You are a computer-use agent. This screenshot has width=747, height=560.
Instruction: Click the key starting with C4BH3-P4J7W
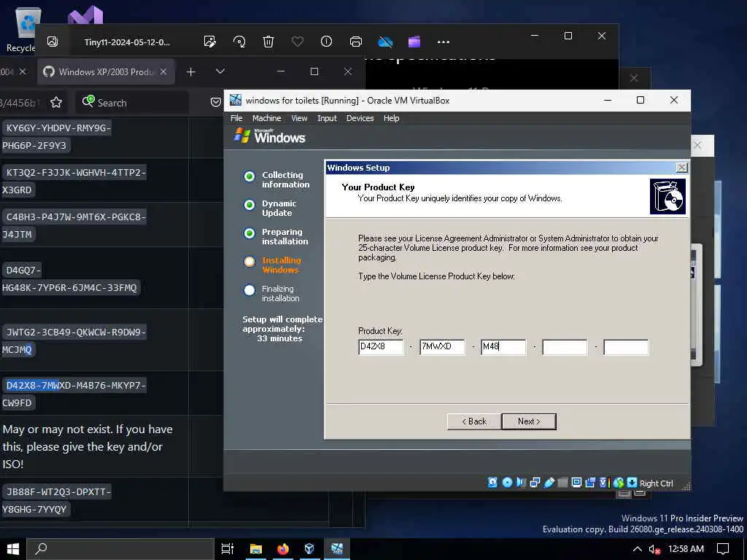pyautogui.click(x=74, y=225)
